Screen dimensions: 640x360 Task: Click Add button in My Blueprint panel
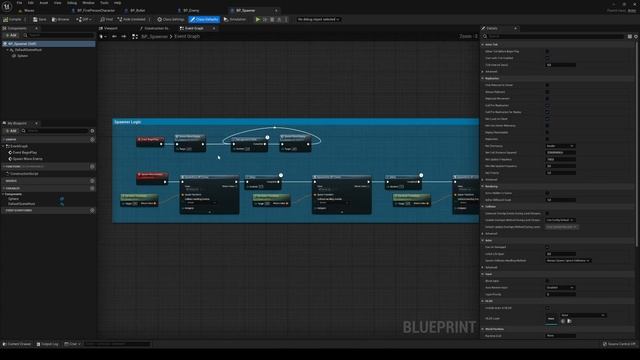pos(11,131)
